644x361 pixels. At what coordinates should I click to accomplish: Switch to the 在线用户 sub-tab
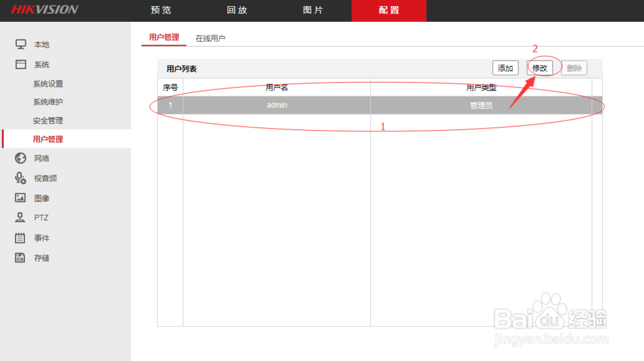[x=211, y=38]
